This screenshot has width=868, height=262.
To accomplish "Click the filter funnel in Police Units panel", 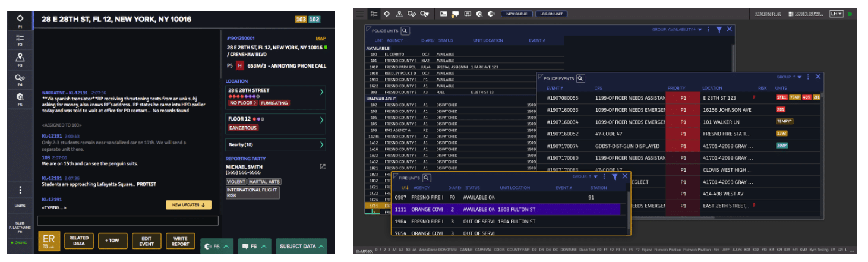I will (x=719, y=29).
